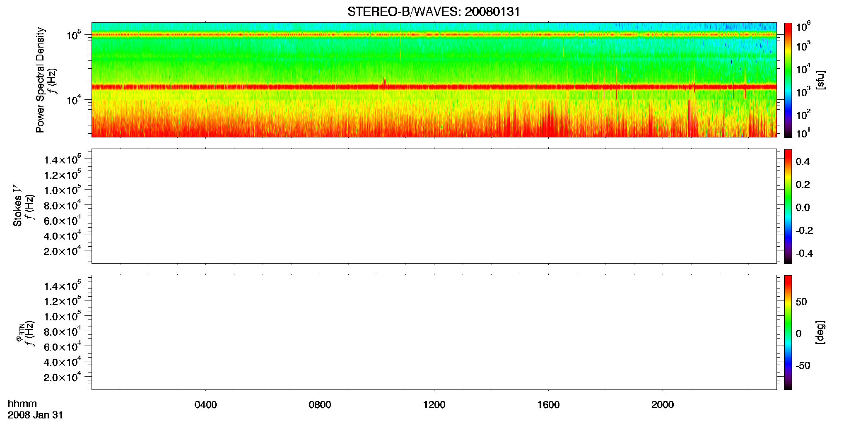Viewport: 868px width, 447px height.
Task: Select the 1600 time axis label
Action: pyautogui.click(x=548, y=405)
